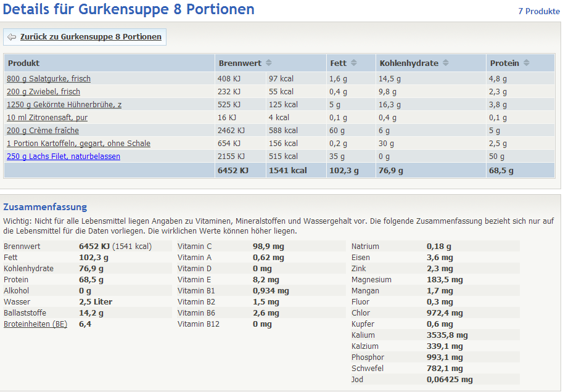
Task: Click sort arrows beside Kohlenhydrate
Action: tap(446, 63)
